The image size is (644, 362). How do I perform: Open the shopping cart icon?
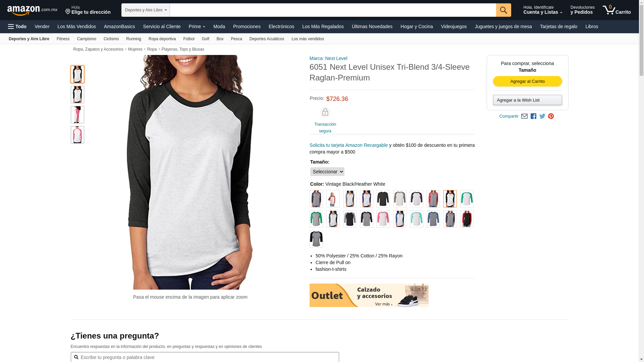point(616,10)
